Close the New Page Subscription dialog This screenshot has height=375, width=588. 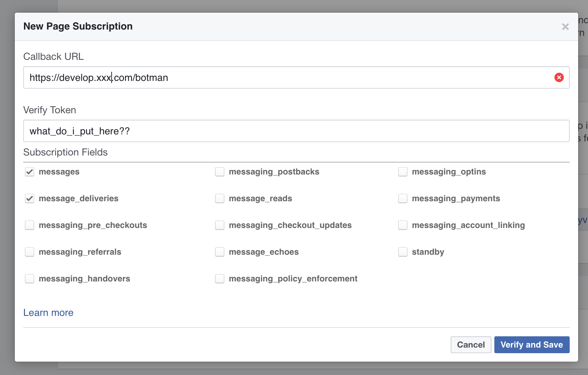click(565, 26)
